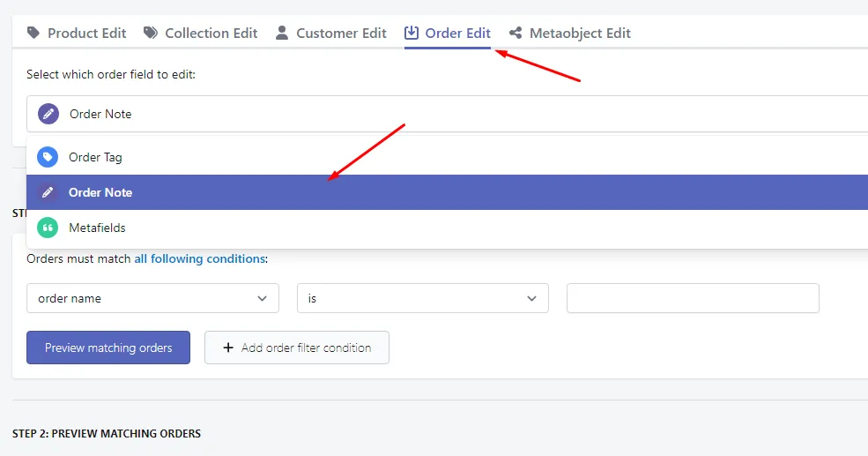The height and width of the screenshot is (456, 868).
Task: Open the Order Note field selector
Action: coord(448,114)
